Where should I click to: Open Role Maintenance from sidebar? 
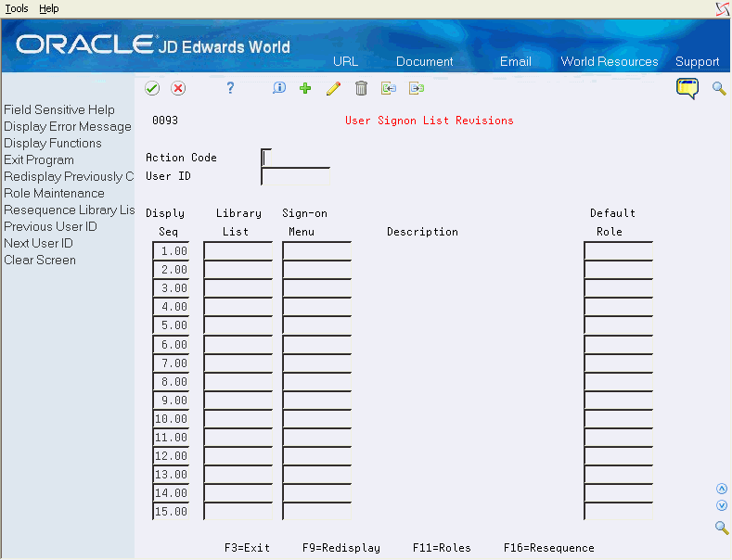coord(54,193)
